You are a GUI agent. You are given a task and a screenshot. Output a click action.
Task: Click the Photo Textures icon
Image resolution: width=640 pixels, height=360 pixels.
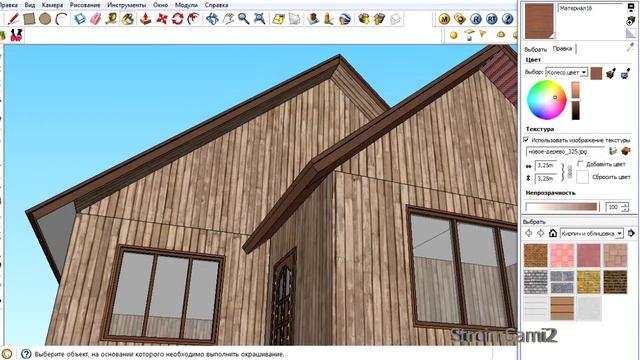click(329, 19)
